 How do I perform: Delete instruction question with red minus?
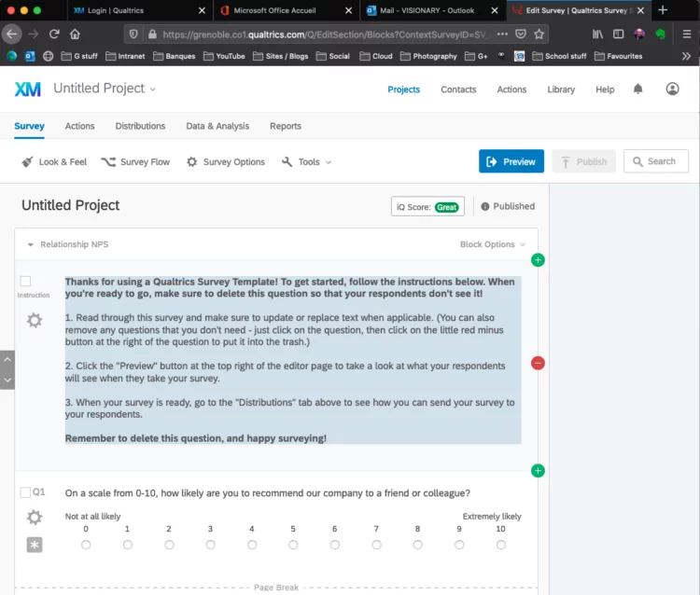[x=538, y=363]
